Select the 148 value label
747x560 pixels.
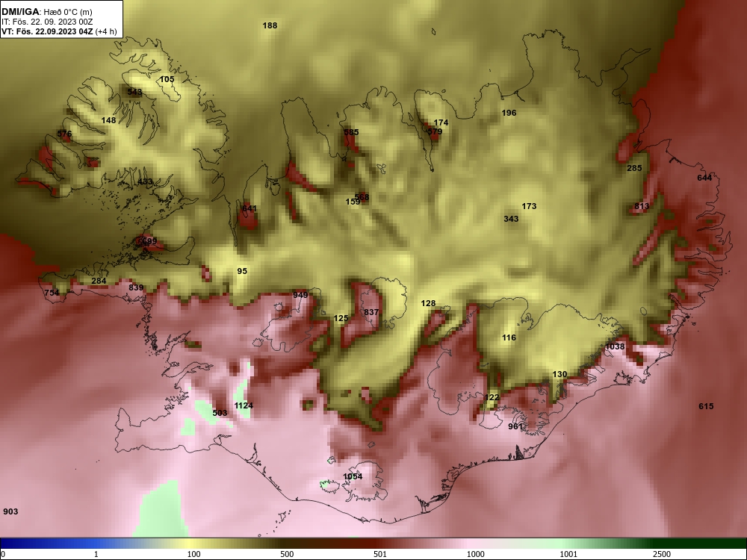click(108, 120)
